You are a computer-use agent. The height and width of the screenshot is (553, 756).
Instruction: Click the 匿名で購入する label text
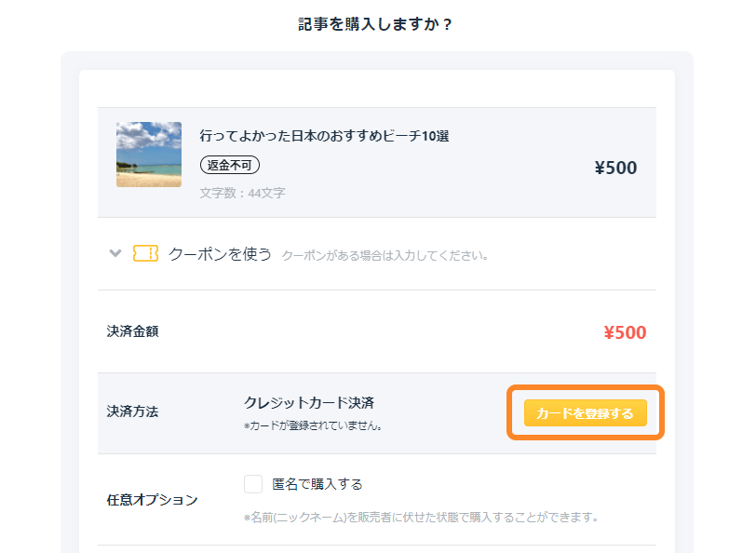coord(317,484)
